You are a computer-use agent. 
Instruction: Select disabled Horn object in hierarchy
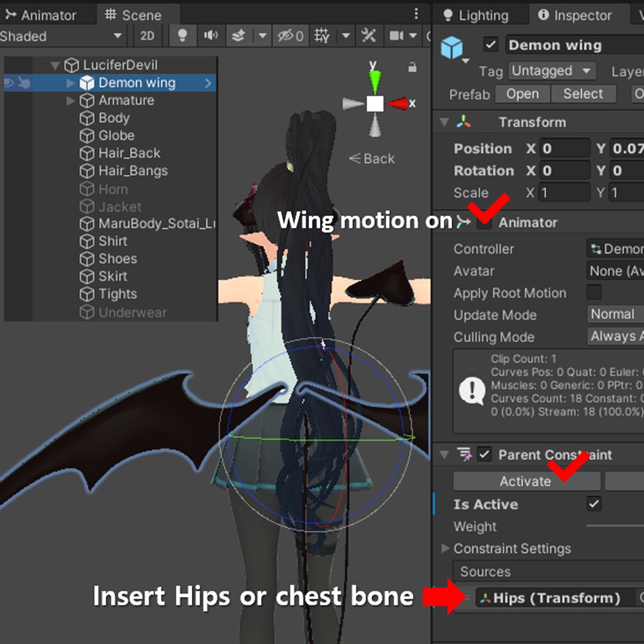pos(113,189)
